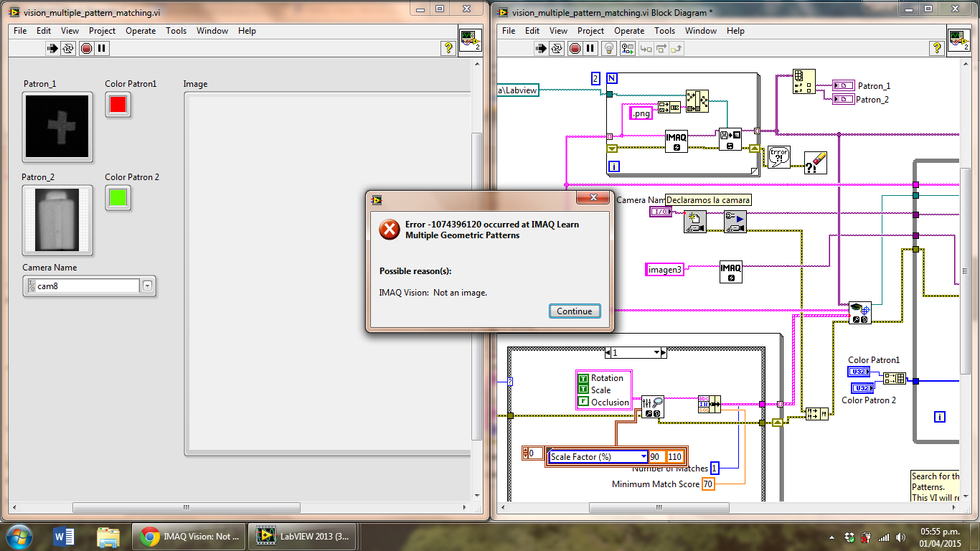Click imagen3 string constant

pos(664,270)
